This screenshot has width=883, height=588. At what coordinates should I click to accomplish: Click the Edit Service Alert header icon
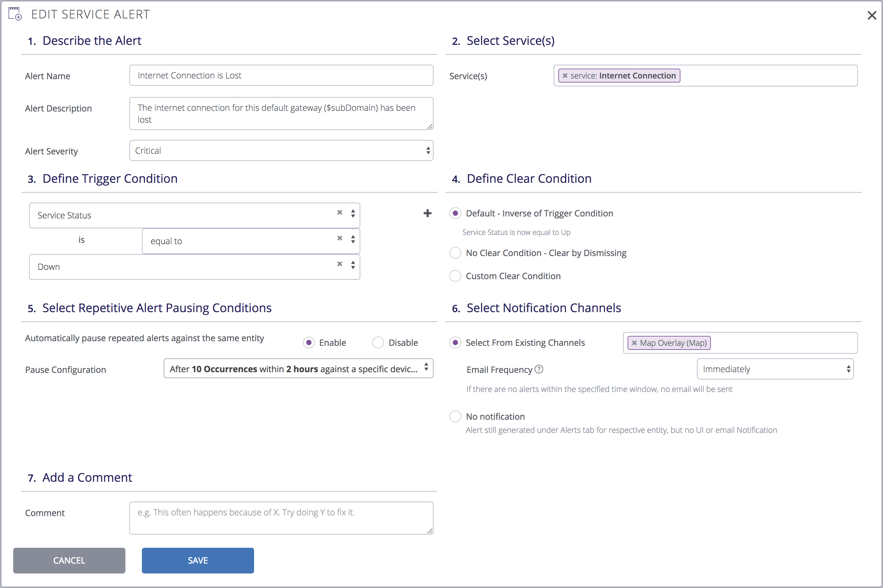[15, 14]
